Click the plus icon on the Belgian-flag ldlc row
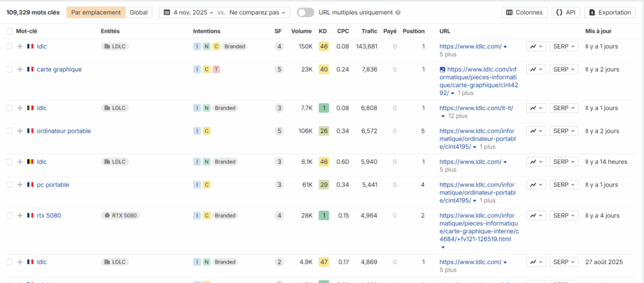644x283 pixels. (x=19, y=162)
